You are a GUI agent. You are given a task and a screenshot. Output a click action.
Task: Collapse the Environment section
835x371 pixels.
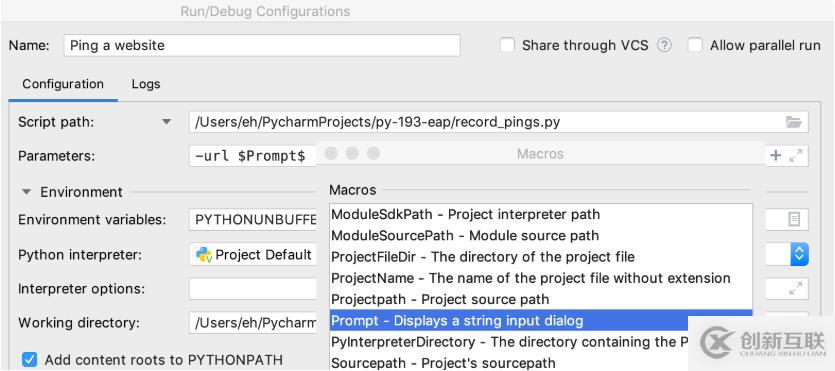(x=27, y=192)
